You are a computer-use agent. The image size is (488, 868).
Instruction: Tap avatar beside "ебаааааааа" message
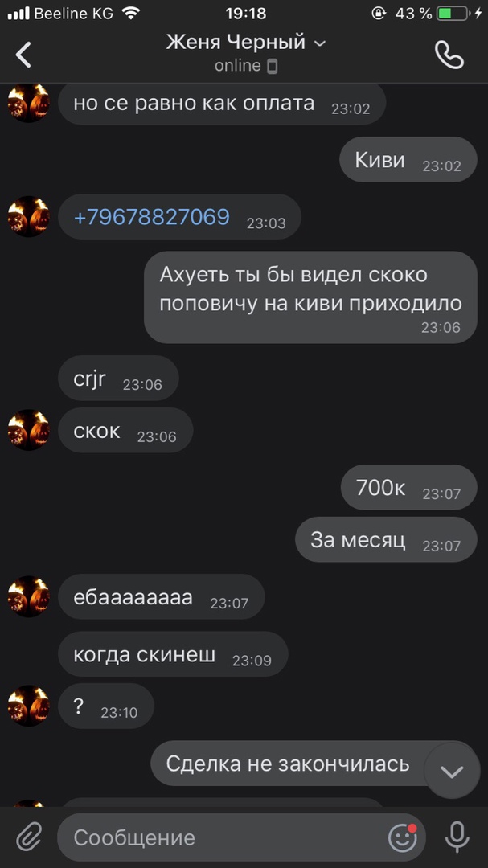click(29, 596)
